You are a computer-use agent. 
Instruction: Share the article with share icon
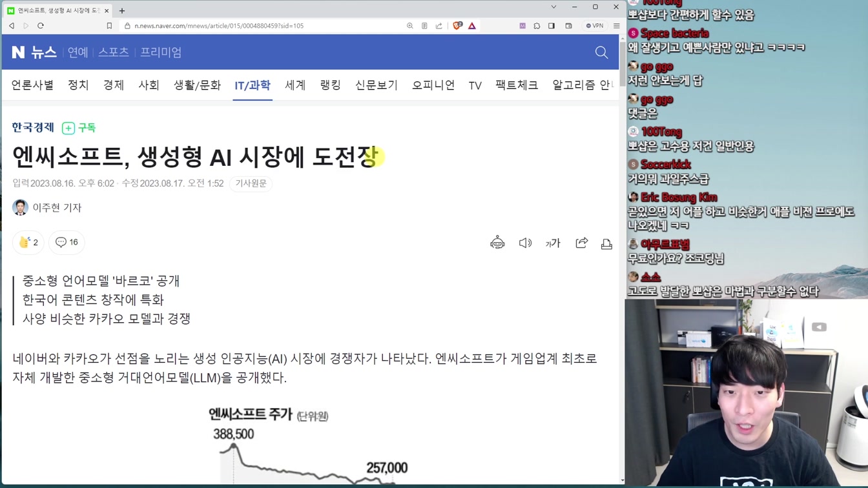[x=581, y=243]
